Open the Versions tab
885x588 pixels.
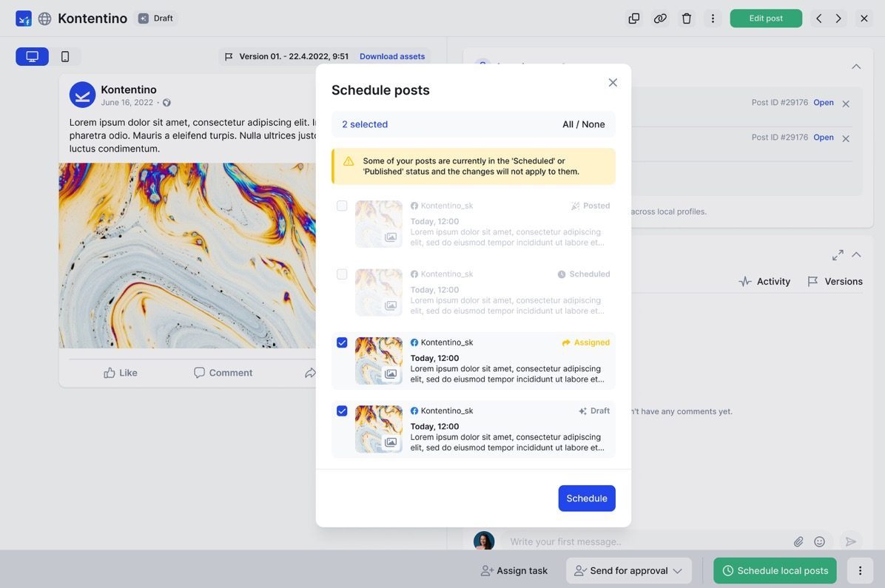pyautogui.click(x=835, y=282)
